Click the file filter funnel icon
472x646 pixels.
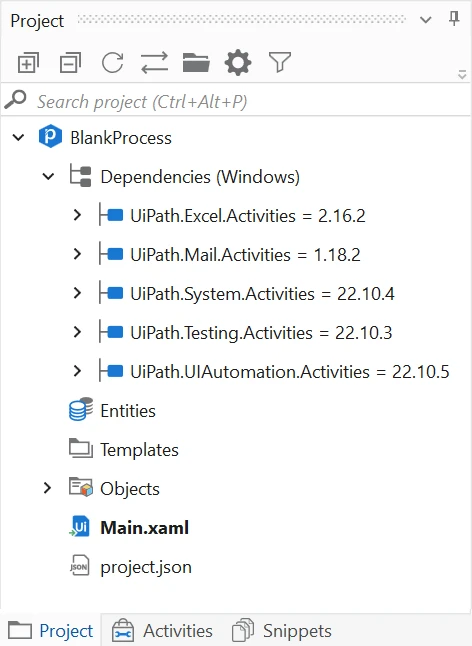pyautogui.click(x=280, y=63)
